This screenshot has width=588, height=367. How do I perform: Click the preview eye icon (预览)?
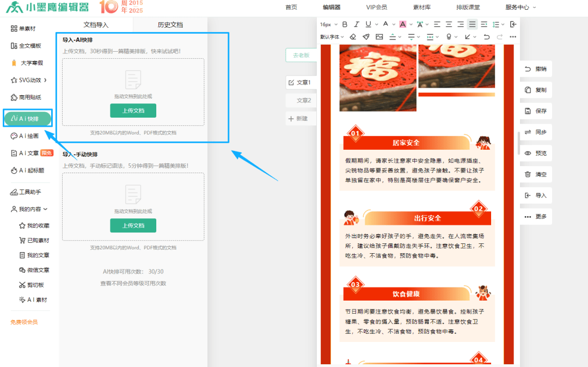(x=536, y=154)
